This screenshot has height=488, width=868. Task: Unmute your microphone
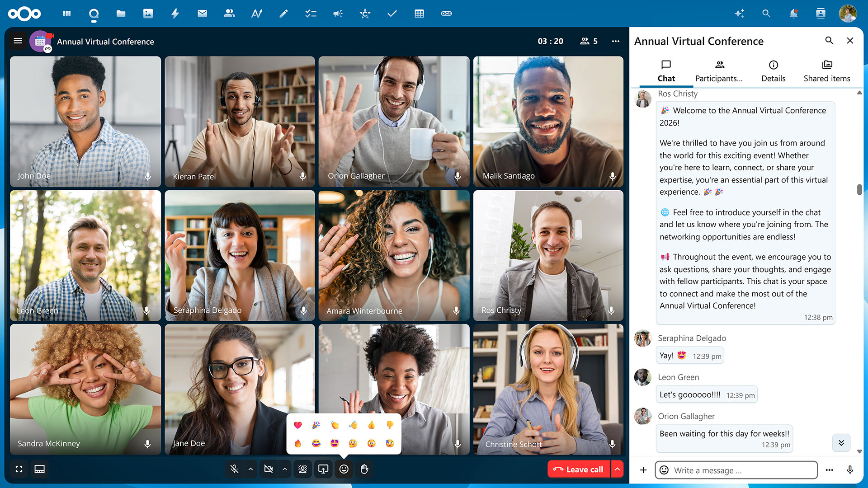[235, 469]
